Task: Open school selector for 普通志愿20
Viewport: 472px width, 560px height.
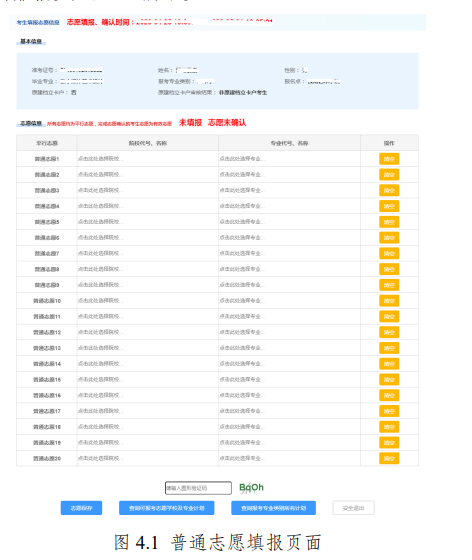Action: [147, 458]
